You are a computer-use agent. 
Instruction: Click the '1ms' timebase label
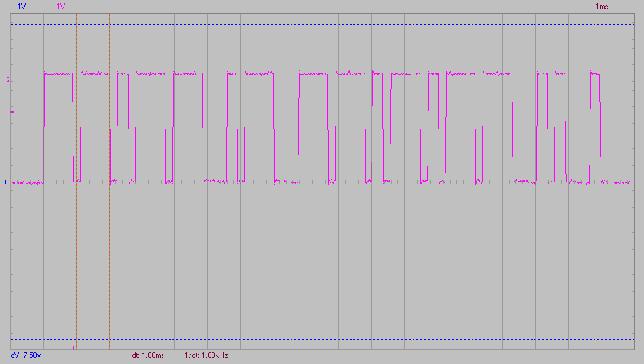tap(601, 7)
